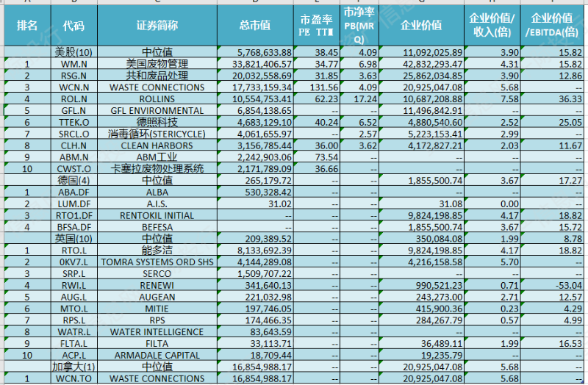The width and height of the screenshot is (588, 385).
Task: Select the RENEWI name cell
Action: [157, 285]
